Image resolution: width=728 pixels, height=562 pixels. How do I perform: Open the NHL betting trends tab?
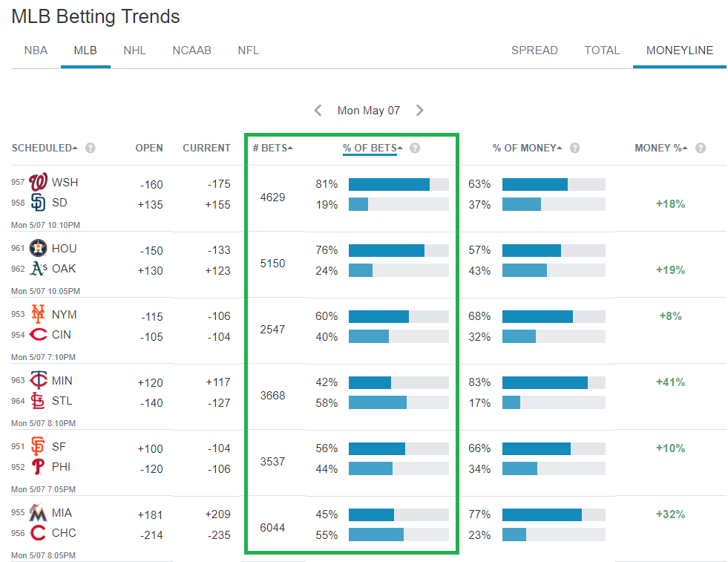point(134,50)
